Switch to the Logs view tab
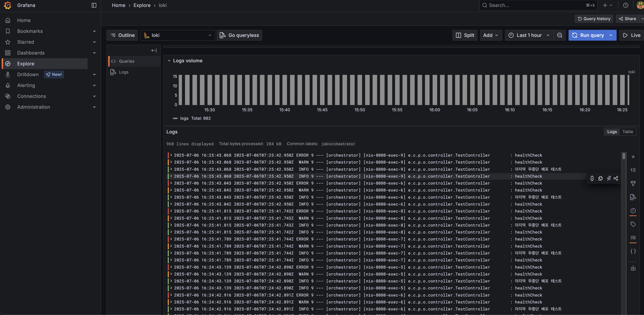The image size is (644, 315). (x=612, y=132)
